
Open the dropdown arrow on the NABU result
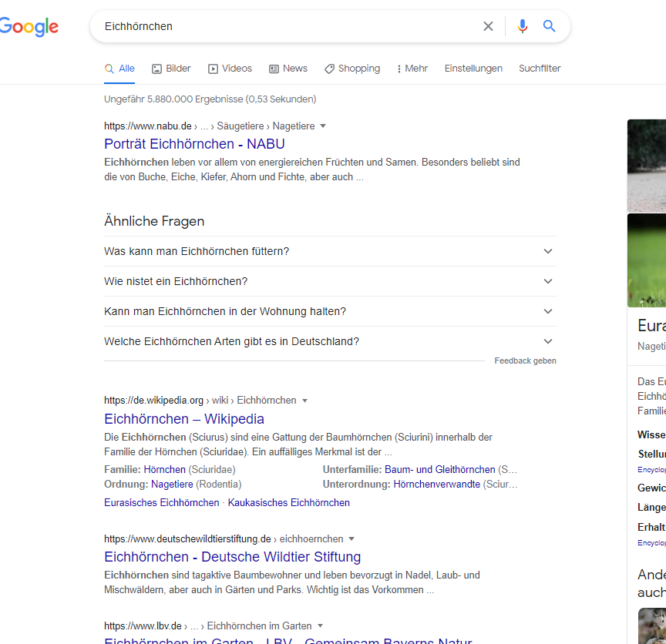(x=322, y=126)
